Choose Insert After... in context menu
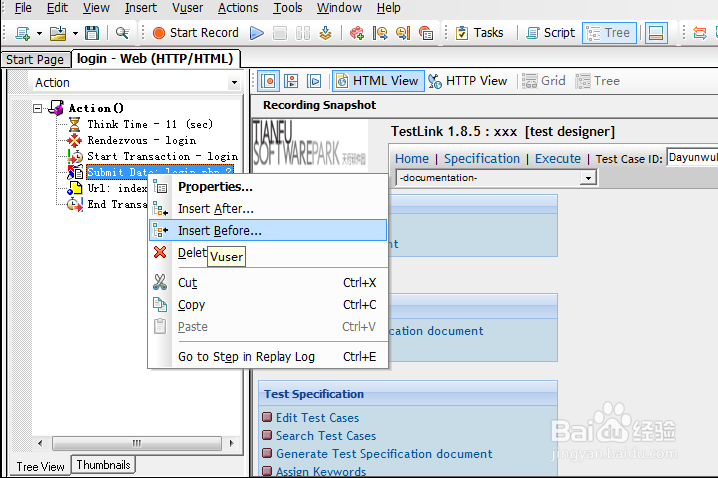Viewport: 718px width, 478px height. point(268,209)
